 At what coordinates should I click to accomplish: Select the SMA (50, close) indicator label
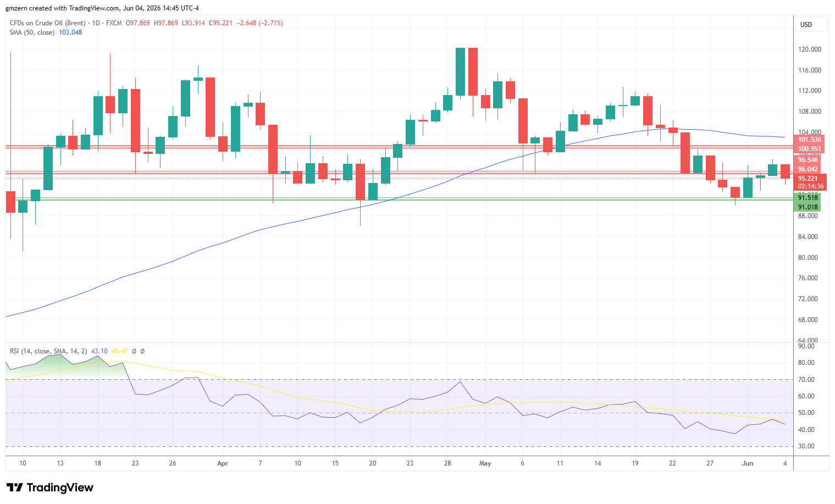pos(32,32)
